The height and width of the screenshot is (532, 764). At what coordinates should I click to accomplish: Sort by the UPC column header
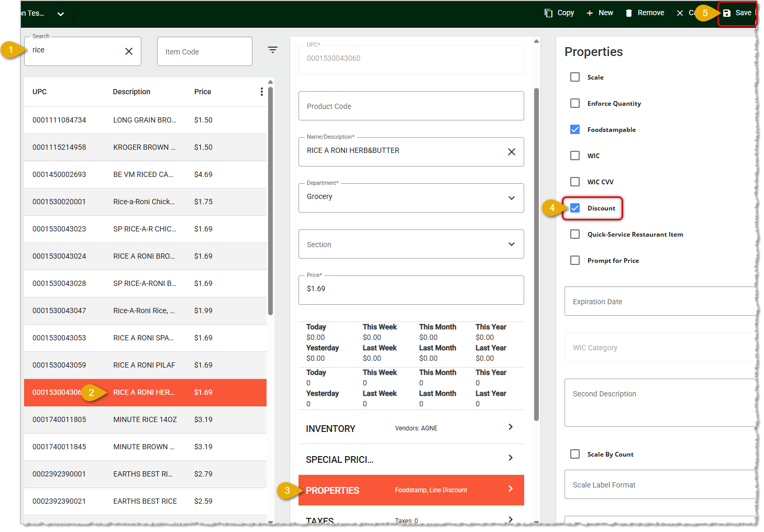(x=40, y=92)
